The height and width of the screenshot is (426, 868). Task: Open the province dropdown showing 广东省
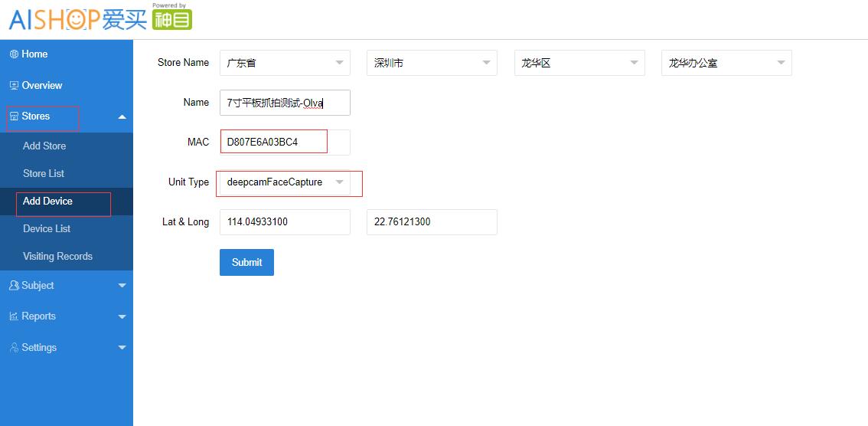click(x=285, y=63)
